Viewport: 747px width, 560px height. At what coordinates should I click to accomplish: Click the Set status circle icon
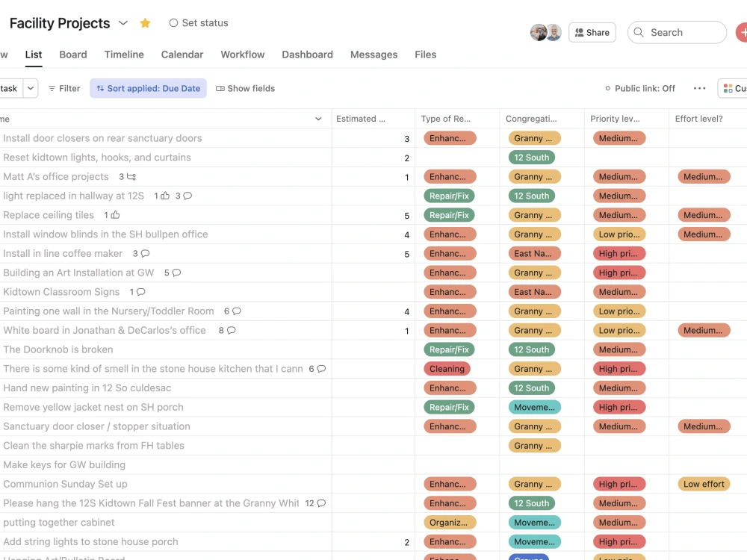pos(173,23)
